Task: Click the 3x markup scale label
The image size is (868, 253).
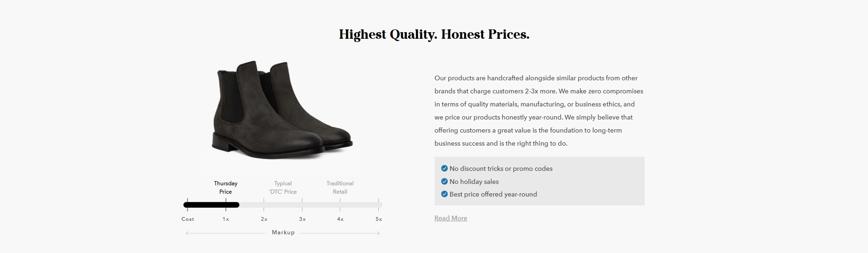Action: [x=302, y=219]
